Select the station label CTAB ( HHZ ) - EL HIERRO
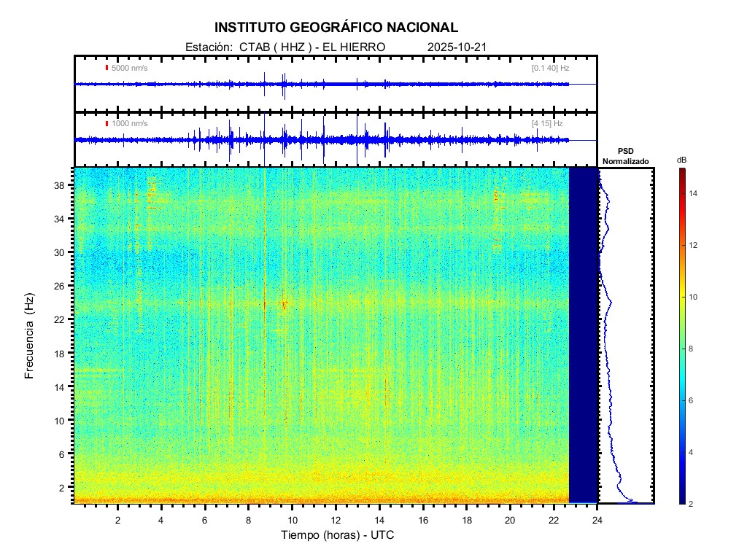The width and height of the screenshot is (747, 560). point(285,47)
